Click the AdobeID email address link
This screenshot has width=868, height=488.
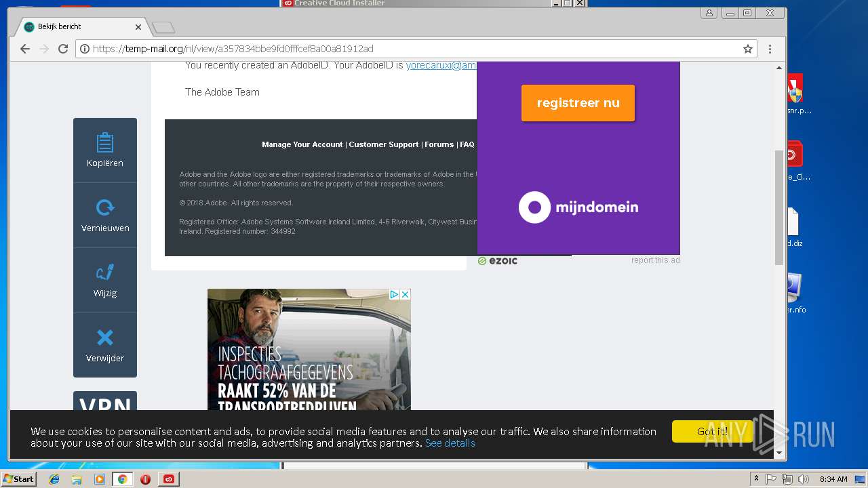pos(441,66)
